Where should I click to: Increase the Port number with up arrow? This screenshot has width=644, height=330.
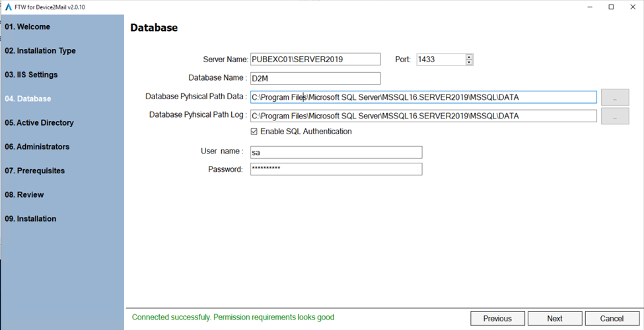(x=469, y=57)
